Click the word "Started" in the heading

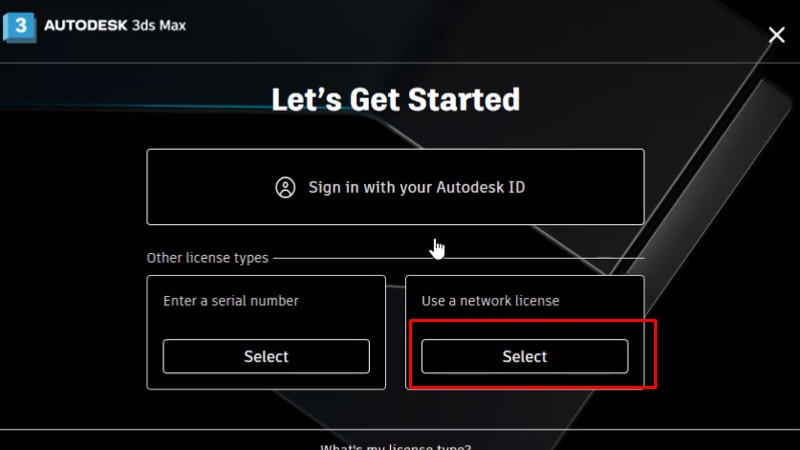click(x=469, y=99)
